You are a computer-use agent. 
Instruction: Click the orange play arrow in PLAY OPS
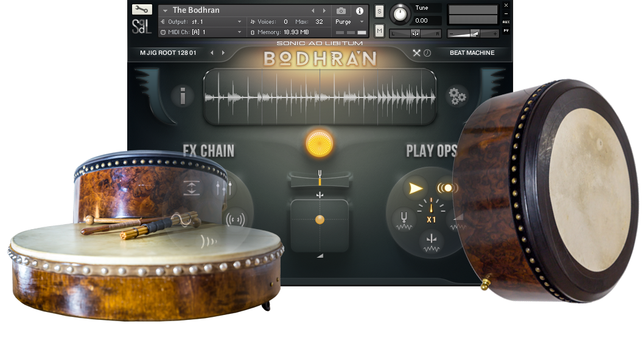tap(415, 189)
